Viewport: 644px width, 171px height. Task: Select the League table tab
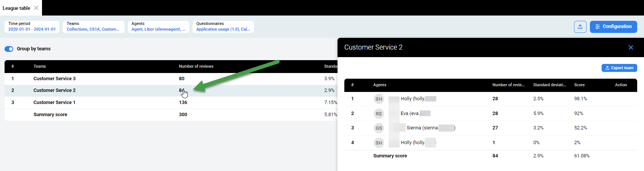coord(16,8)
